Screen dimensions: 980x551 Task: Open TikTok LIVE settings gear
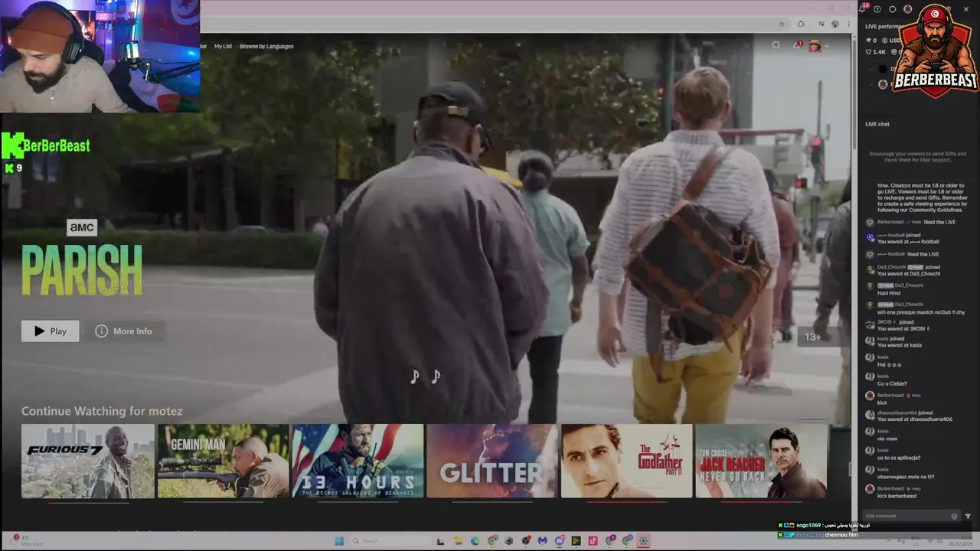pyautogui.click(x=892, y=9)
